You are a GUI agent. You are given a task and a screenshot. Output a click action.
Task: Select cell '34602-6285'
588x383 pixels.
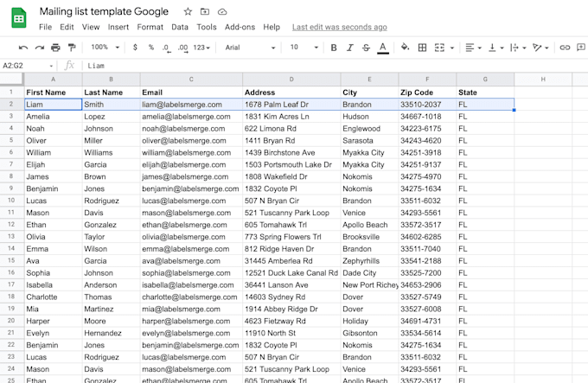427,237
